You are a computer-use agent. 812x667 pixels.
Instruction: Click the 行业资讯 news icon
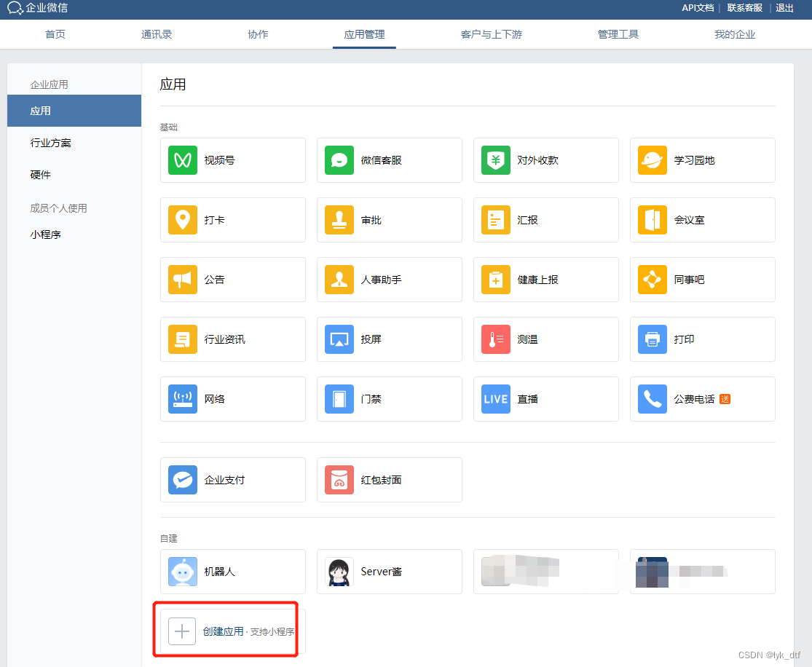(182, 339)
